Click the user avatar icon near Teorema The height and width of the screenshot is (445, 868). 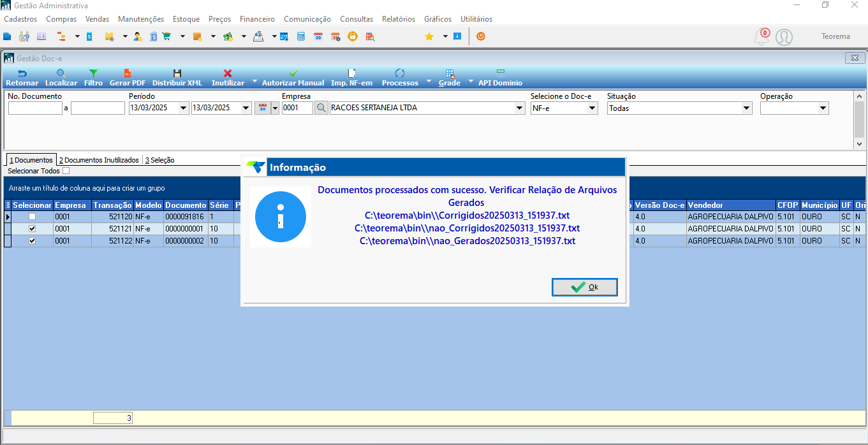[784, 37]
